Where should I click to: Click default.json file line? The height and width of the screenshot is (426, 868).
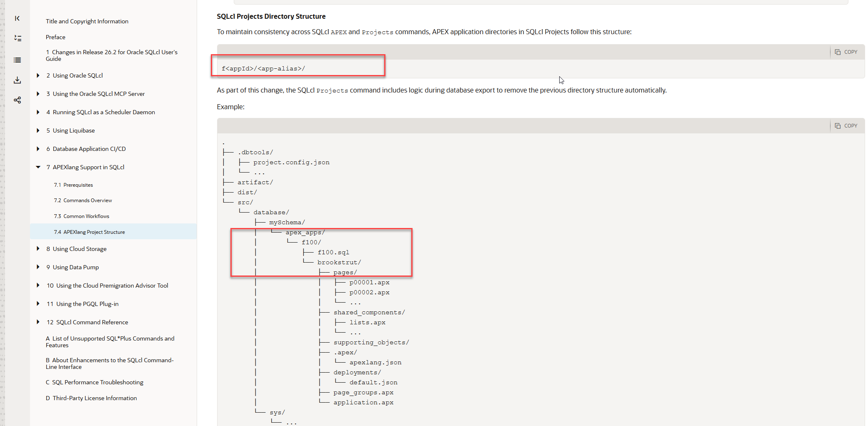(373, 382)
